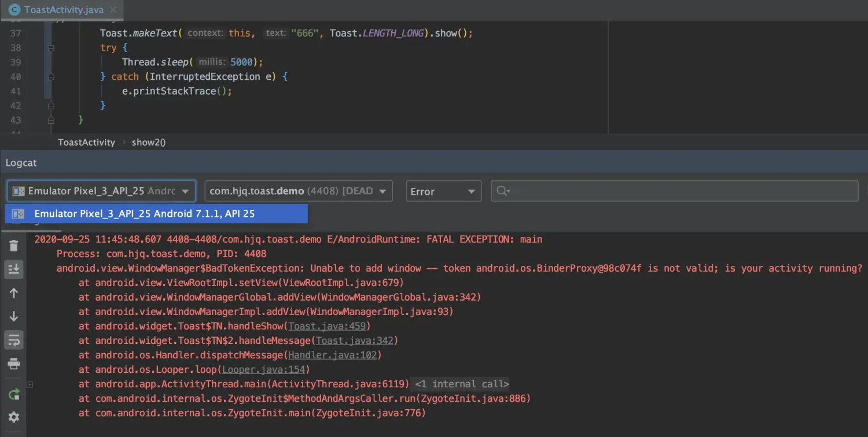Toggle soft-wrap for logcat output
The height and width of the screenshot is (437, 868).
(14, 340)
